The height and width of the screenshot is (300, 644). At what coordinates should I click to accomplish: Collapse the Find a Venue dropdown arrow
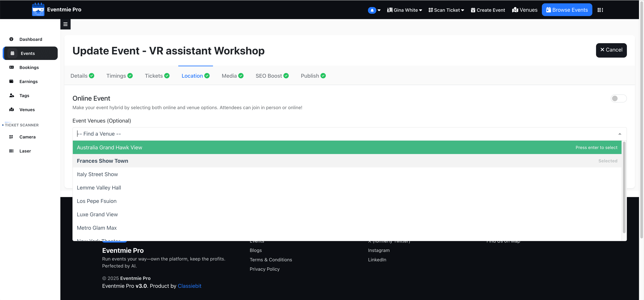click(x=620, y=134)
